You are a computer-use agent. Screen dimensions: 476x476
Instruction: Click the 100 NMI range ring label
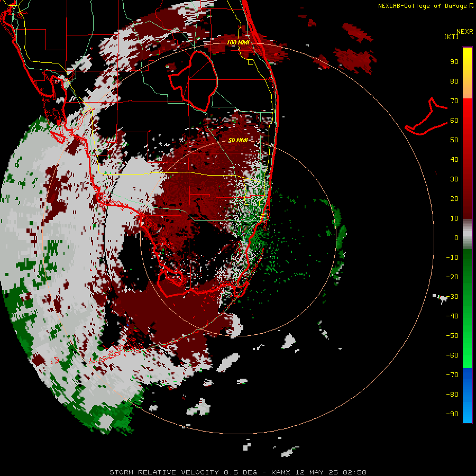(238, 42)
